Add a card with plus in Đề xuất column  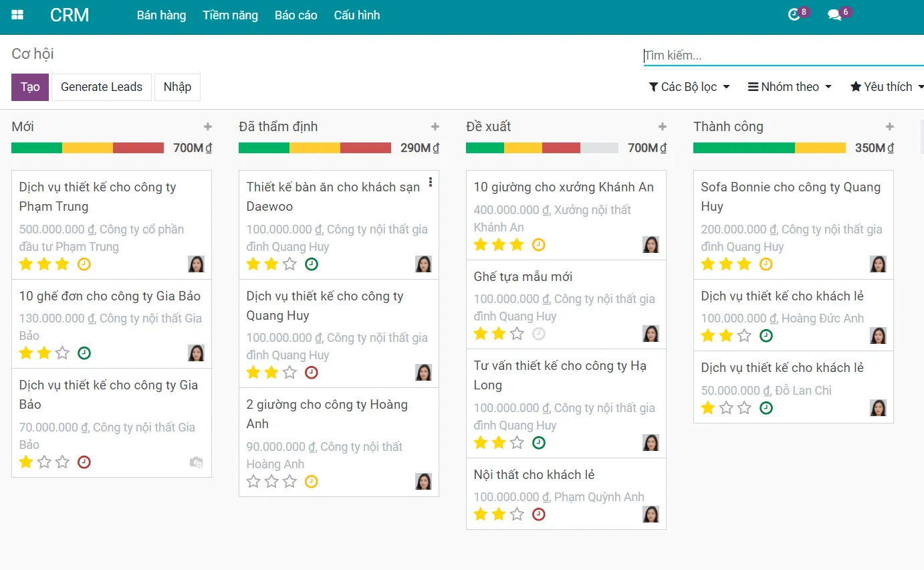663,126
